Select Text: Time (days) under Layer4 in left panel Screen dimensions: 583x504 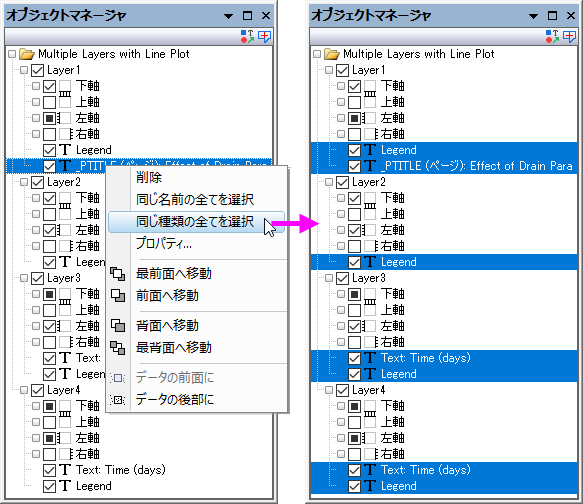click(x=121, y=470)
